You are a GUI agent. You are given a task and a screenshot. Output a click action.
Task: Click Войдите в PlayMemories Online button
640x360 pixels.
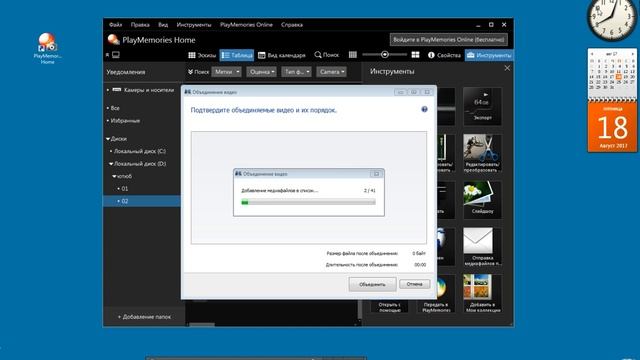pos(449,40)
